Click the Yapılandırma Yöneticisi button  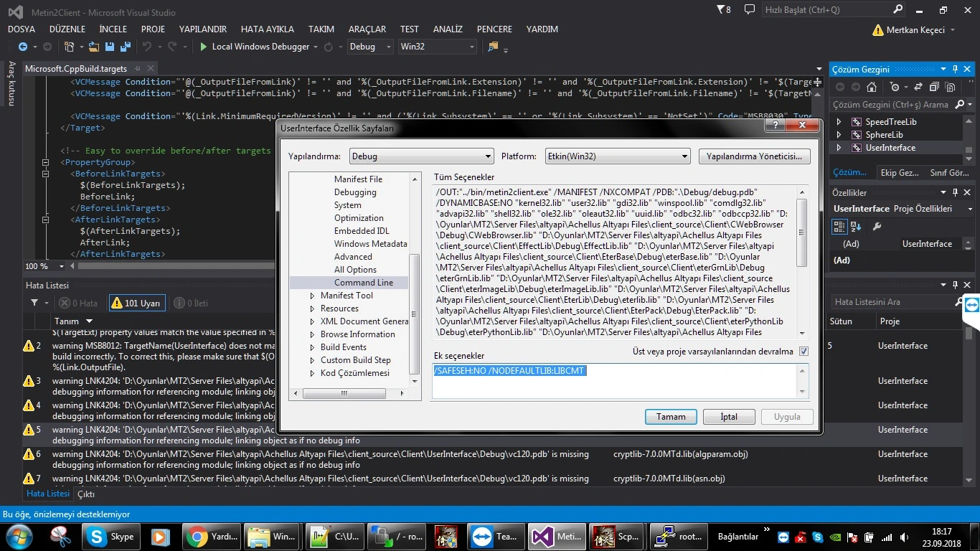(755, 156)
